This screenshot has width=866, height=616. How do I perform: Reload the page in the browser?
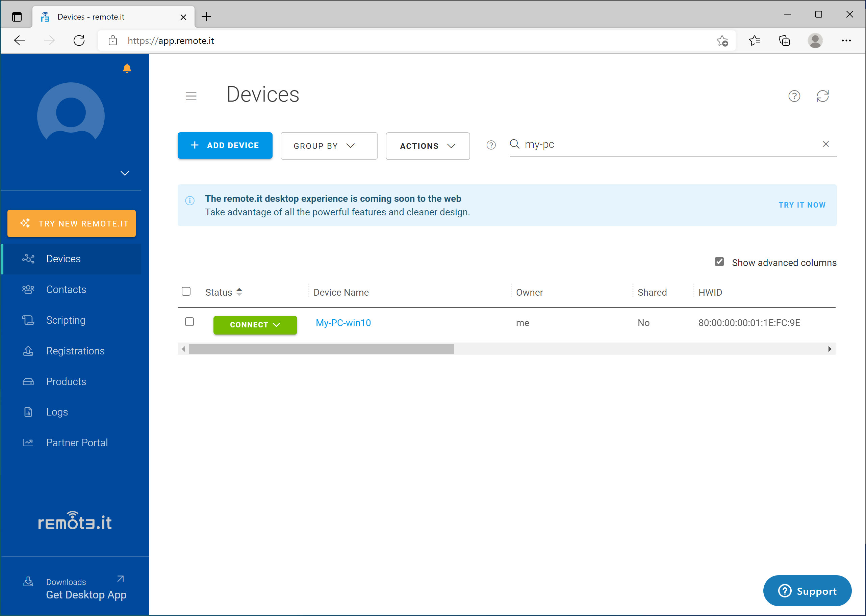point(79,40)
